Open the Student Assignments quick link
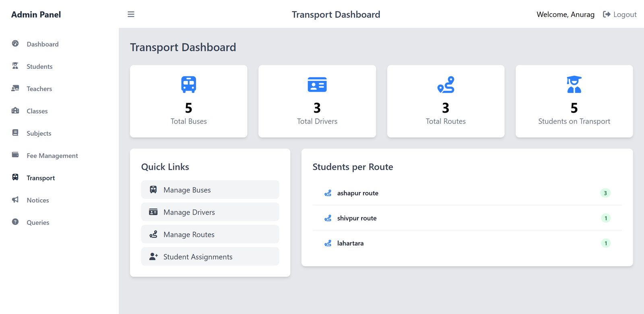The width and height of the screenshot is (644, 314). [210, 257]
